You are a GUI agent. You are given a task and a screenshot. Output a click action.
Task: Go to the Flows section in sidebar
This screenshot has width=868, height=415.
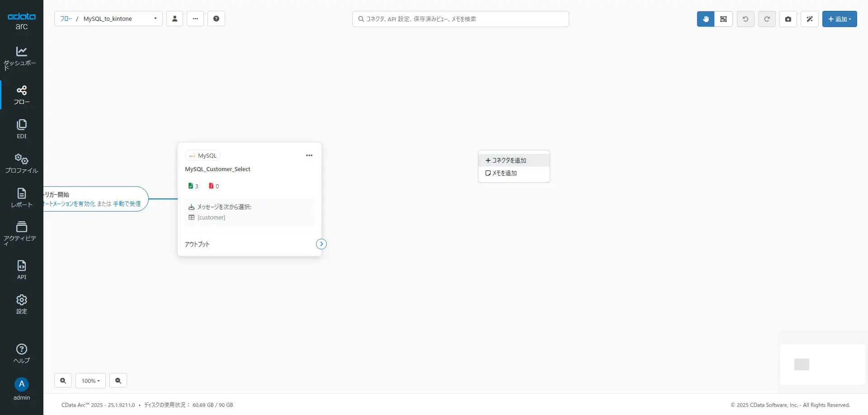click(x=21, y=95)
